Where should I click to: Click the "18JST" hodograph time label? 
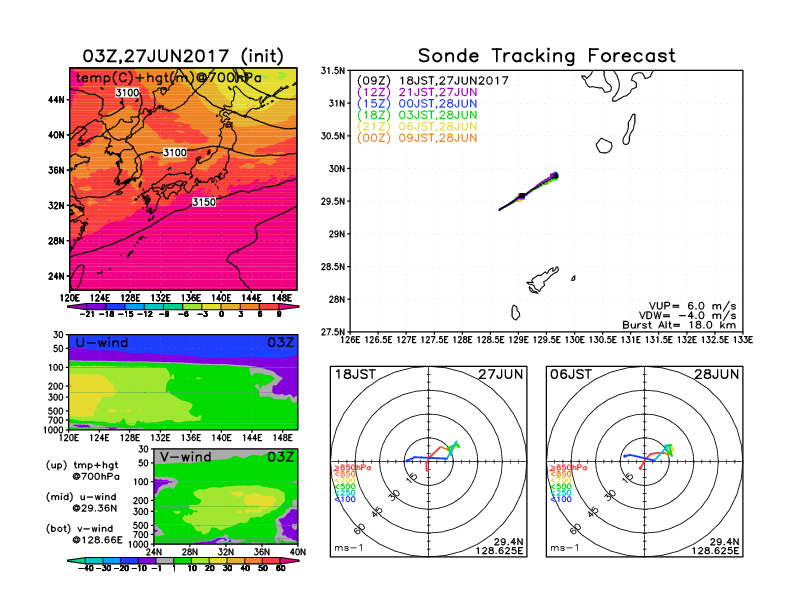click(355, 374)
